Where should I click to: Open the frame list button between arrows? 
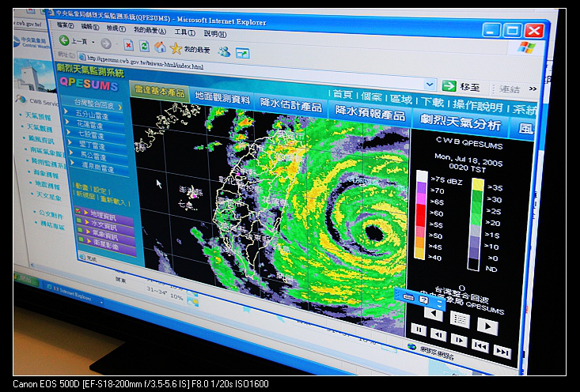pyautogui.click(x=460, y=319)
